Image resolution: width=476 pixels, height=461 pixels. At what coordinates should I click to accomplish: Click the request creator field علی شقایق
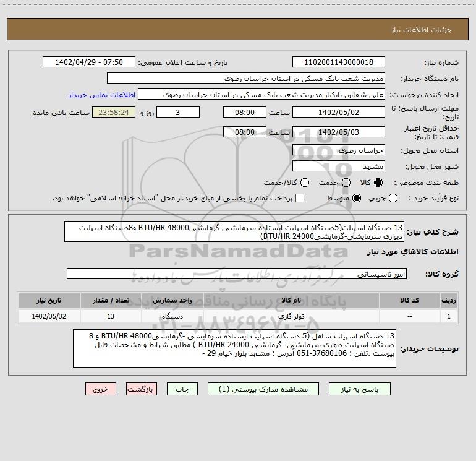click(x=261, y=95)
